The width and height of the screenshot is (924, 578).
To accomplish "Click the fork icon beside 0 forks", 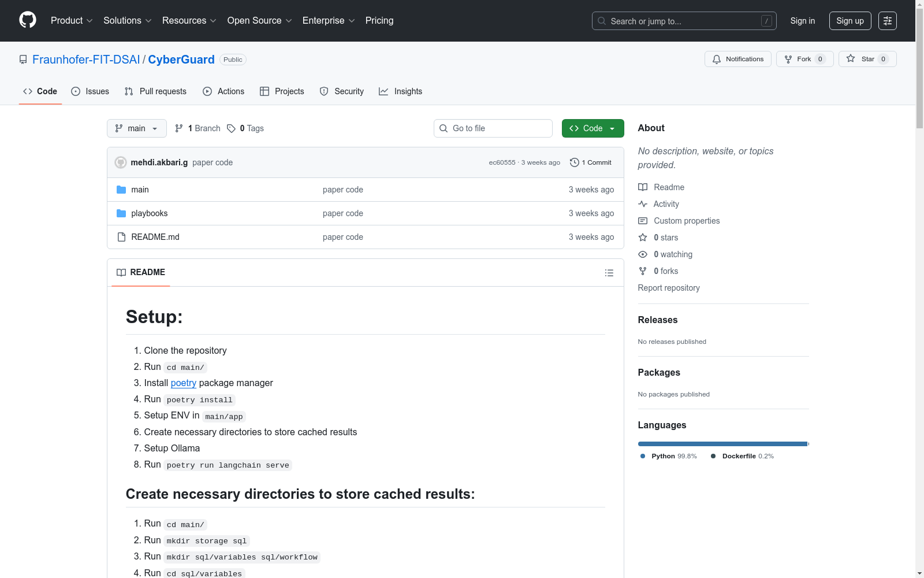I will [643, 271].
